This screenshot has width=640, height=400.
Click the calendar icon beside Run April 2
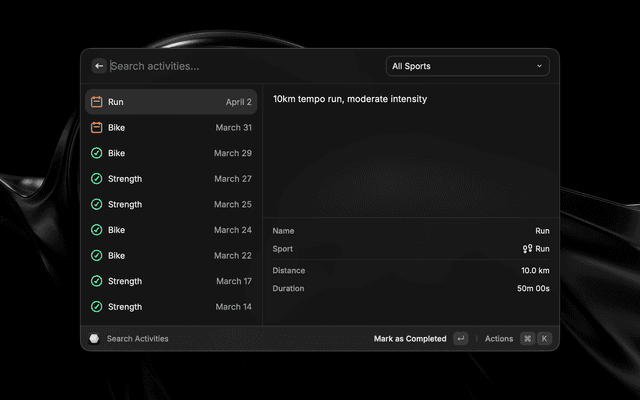(97, 102)
